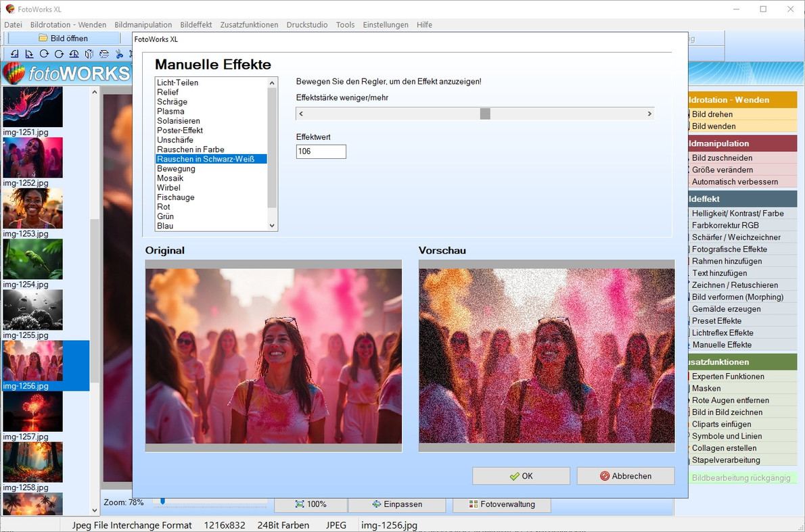Image resolution: width=805 pixels, height=532 pixels.
Task: Cancel the dialog with Abbrechen
Action: click(x=626, y=476)
